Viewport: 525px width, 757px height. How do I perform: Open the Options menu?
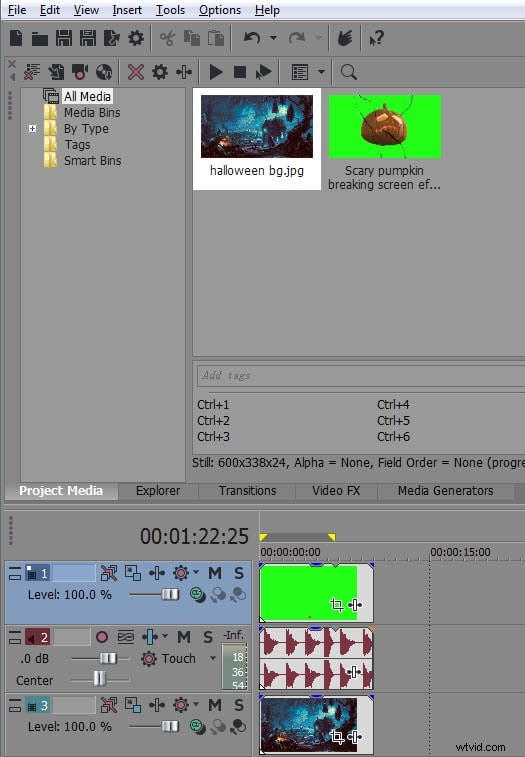[220, 10]
